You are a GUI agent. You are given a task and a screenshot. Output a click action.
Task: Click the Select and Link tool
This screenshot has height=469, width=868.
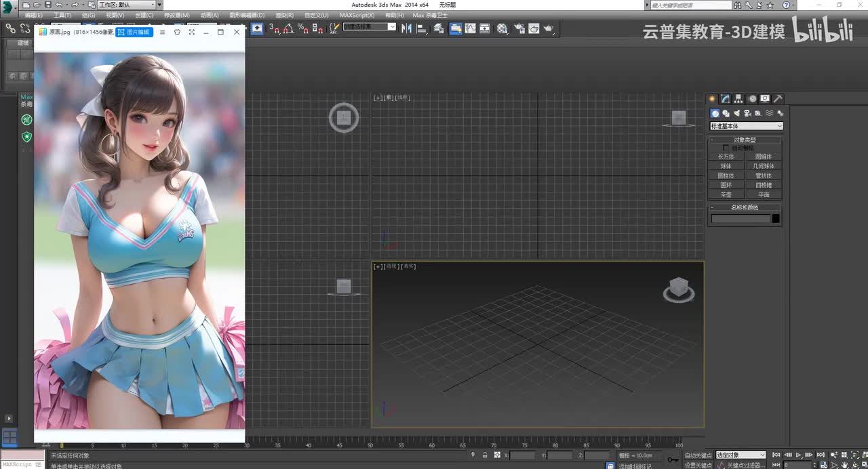(x=10, y=28)
